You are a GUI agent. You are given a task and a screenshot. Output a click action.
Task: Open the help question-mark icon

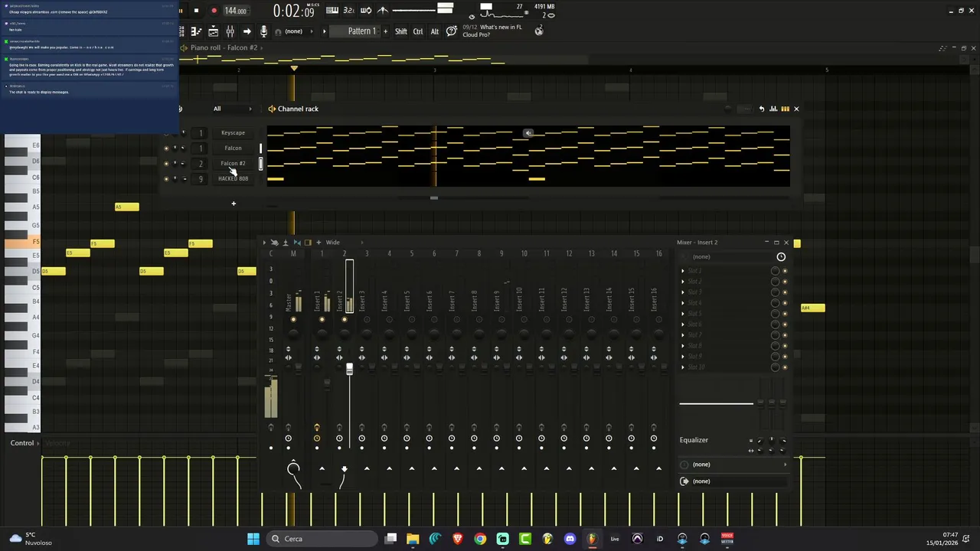452,31
